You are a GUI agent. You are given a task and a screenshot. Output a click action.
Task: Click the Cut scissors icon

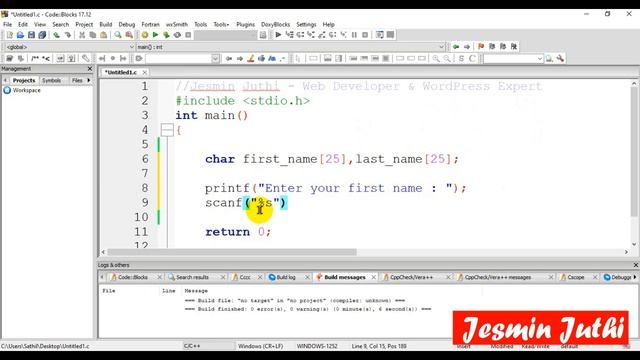pos(82,35)
